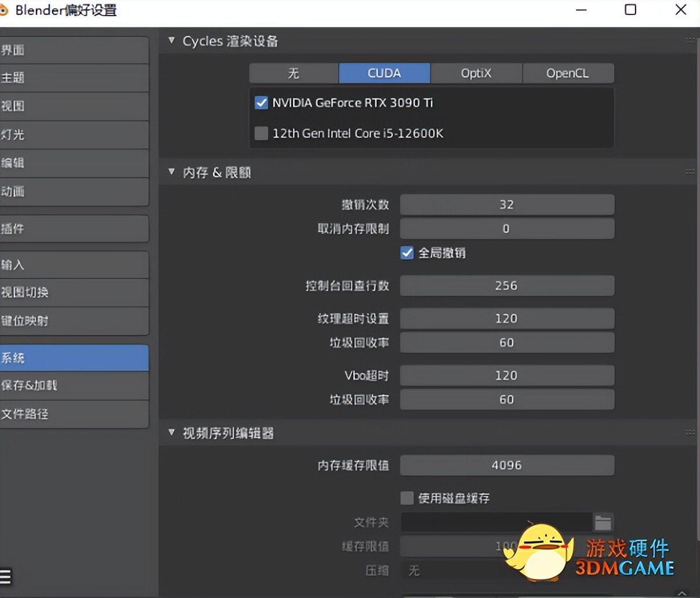Click 垃圾回收率 field below 纹理超时设置
Screen dimensions: 700x598
(507, 342)
